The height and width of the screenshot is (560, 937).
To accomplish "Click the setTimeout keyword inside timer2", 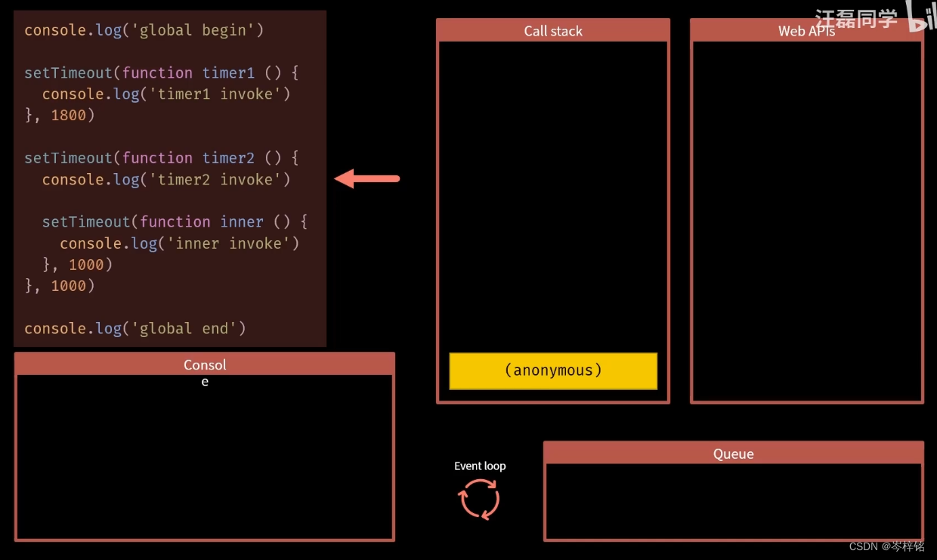I will [x=86, y=221].
